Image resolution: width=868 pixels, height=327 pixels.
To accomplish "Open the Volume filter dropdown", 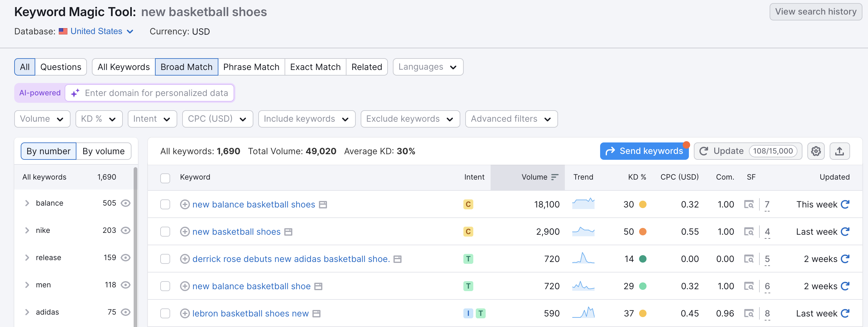I will point(42,119).
